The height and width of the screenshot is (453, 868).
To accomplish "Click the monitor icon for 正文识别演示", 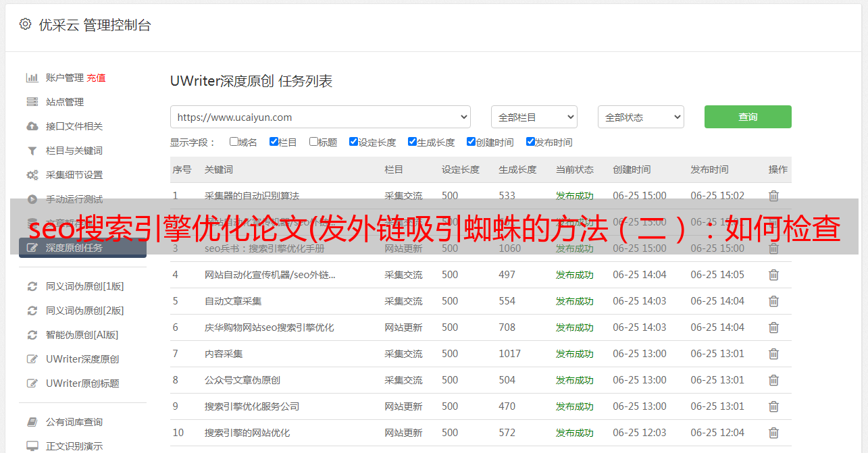I will click(x=32, y=446).
